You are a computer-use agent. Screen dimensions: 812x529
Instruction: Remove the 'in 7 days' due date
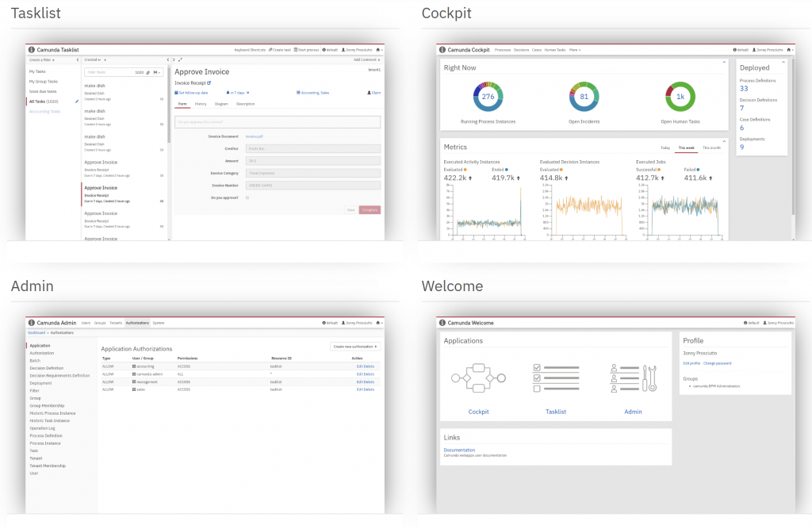click(x=248, y=93)
